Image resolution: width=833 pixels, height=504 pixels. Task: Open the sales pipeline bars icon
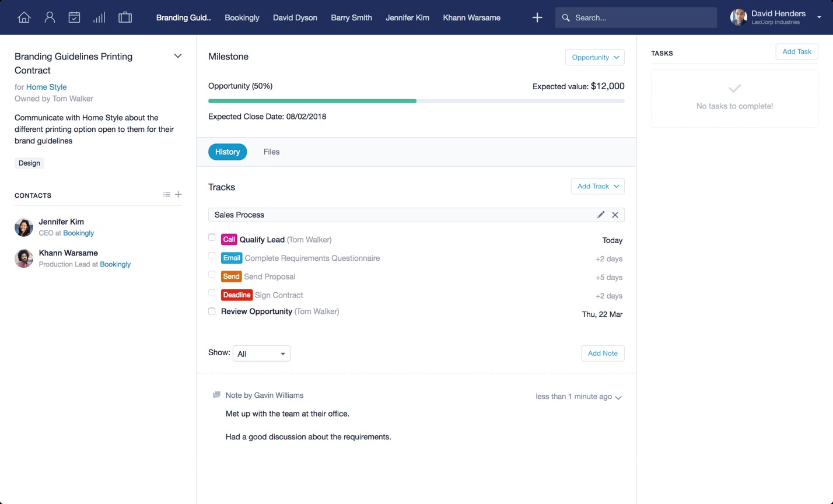(x=99, y=17)
